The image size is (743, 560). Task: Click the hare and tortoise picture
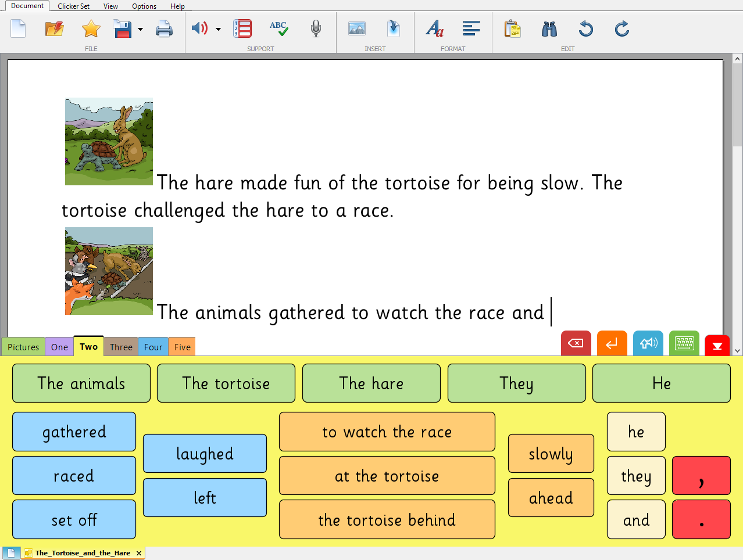pos(109,142)
